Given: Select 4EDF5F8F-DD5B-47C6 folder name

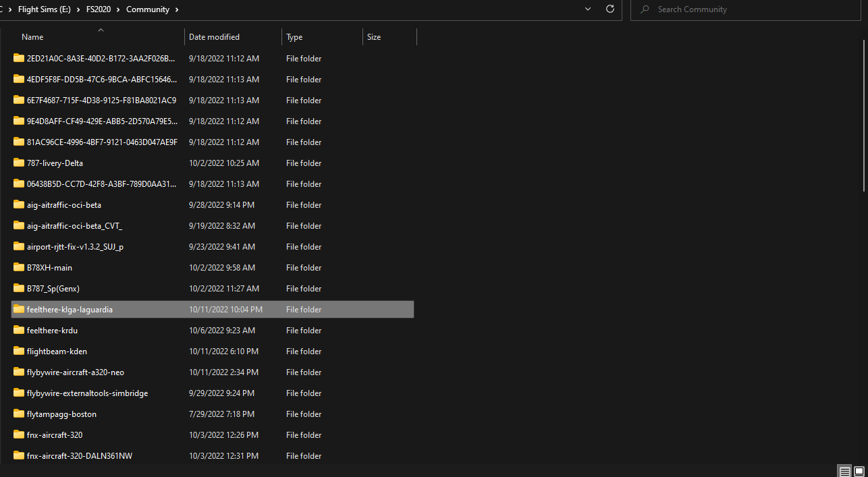Looking at the screenshot, I should tap(102, 79).
